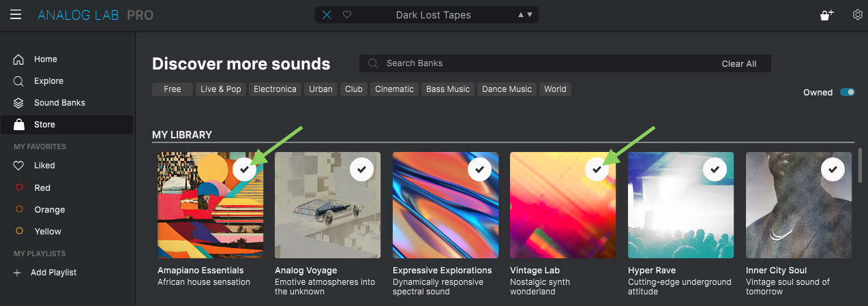Viewport: 868px width, 306px height.
Task: Click the X icon beside the preset name
Action: click(327, 15)
